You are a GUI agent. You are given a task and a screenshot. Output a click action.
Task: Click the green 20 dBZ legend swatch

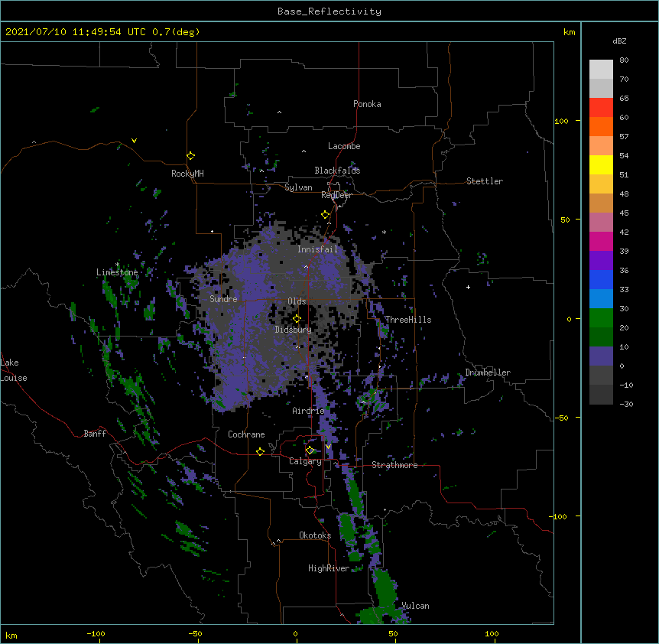point(601,318)
